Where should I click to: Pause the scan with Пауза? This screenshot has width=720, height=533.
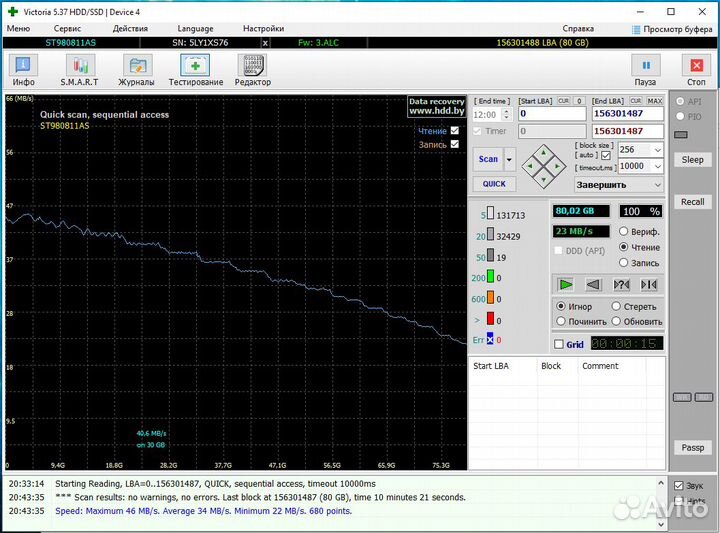click(x=645, y=70)
